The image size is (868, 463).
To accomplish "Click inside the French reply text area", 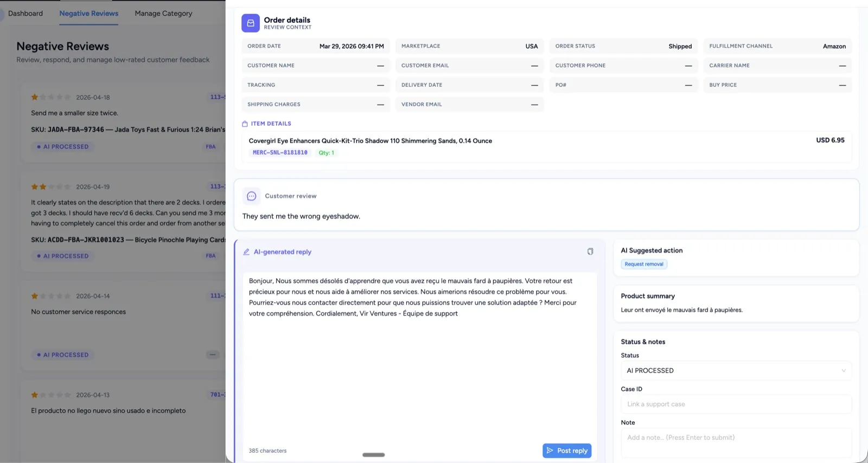I will 420,358.
